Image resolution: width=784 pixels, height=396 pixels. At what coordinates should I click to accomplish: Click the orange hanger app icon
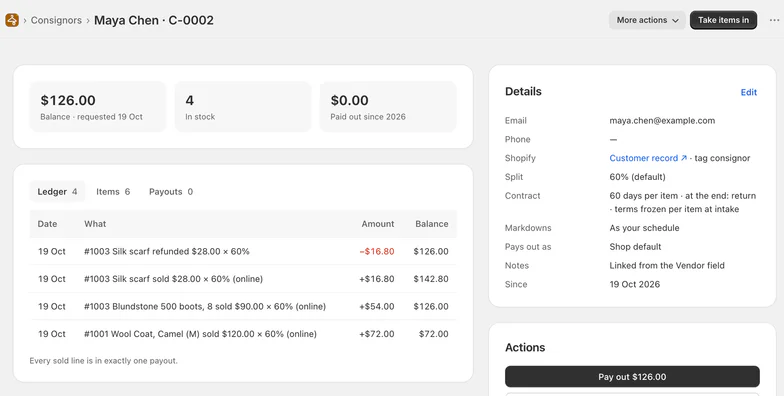click(x=12, y=20)
